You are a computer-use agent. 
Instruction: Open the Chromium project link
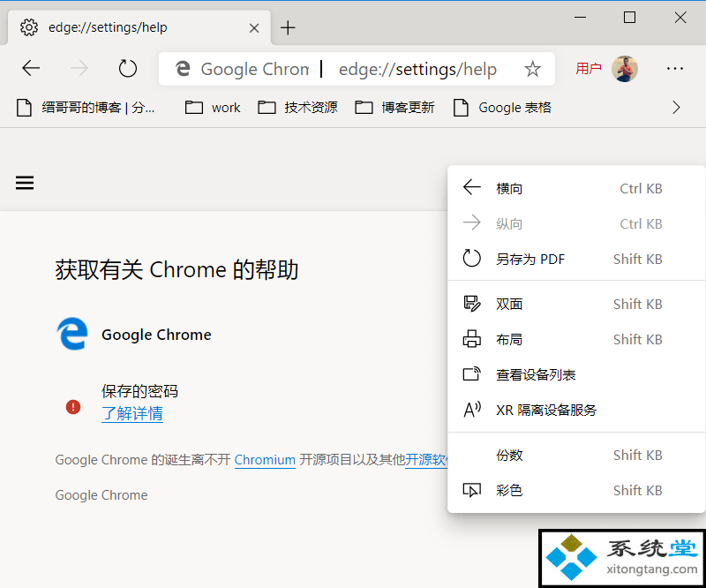click(x=265, y=460)
